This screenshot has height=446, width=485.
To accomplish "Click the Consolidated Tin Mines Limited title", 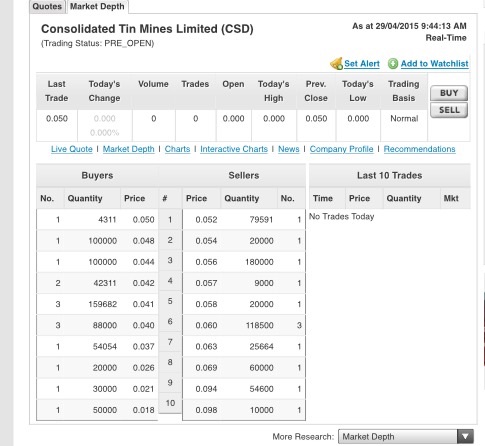I will [x=147, y=29].
